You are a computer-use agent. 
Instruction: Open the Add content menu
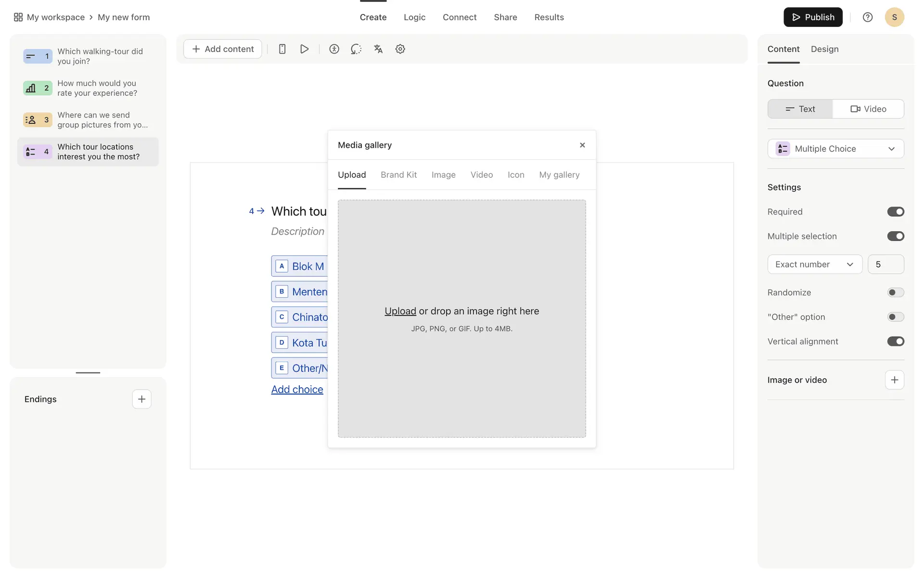(x=223, y=49)
